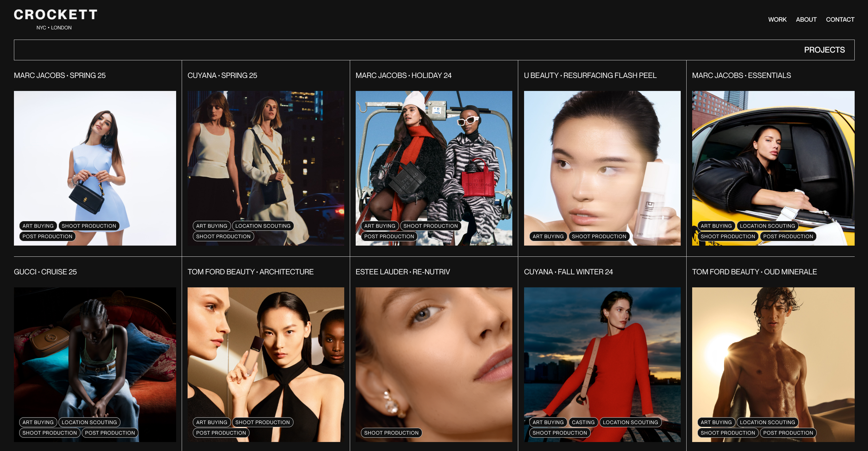
Task: Click Post Production tag on Marc Jacobs Spring 25
Action: click(x=47, y=236)
